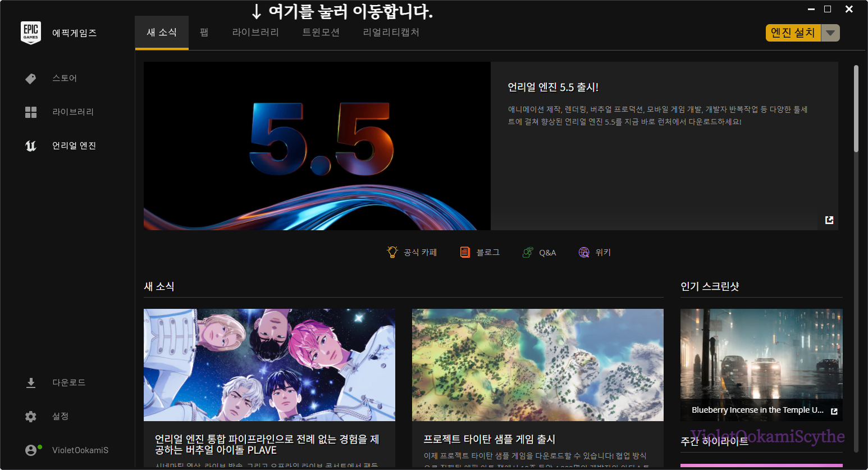This screenshot has height=470, width=868.
Task: Click the orange document icon for 블로그
Action: coord(465,252)
